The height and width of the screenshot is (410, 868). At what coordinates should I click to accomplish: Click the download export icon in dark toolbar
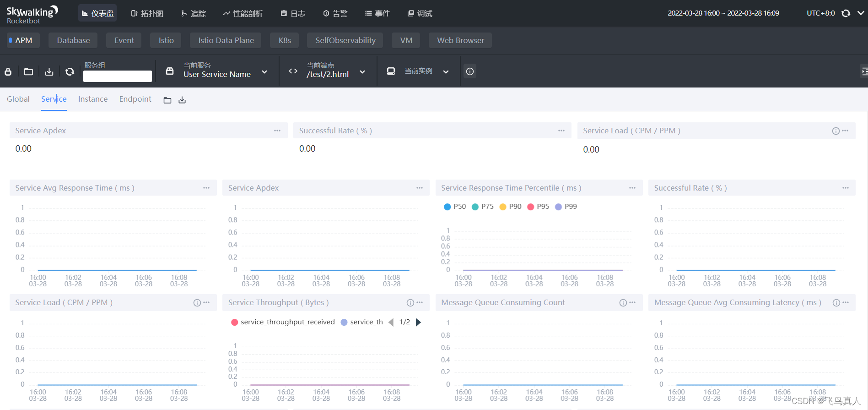click(49, 71)
